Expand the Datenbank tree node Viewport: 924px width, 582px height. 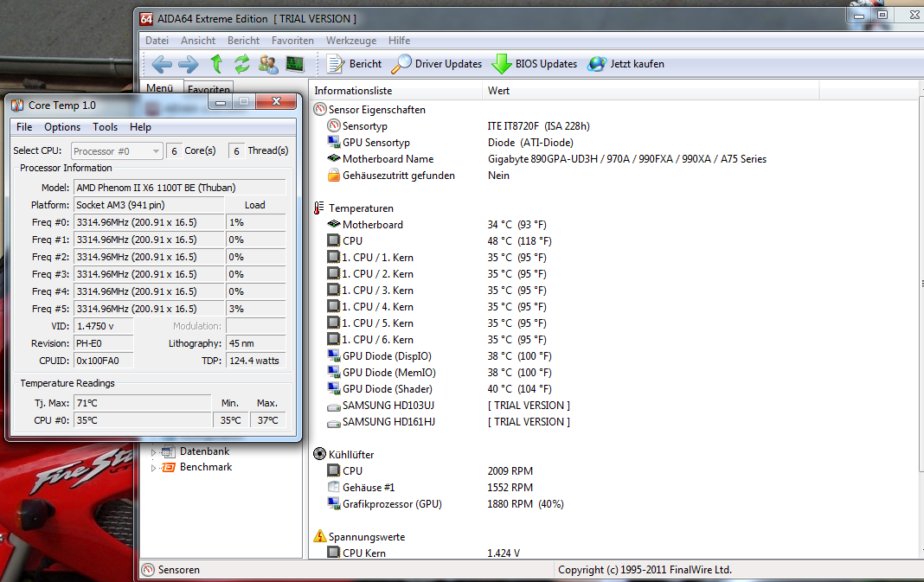[153, 452]
